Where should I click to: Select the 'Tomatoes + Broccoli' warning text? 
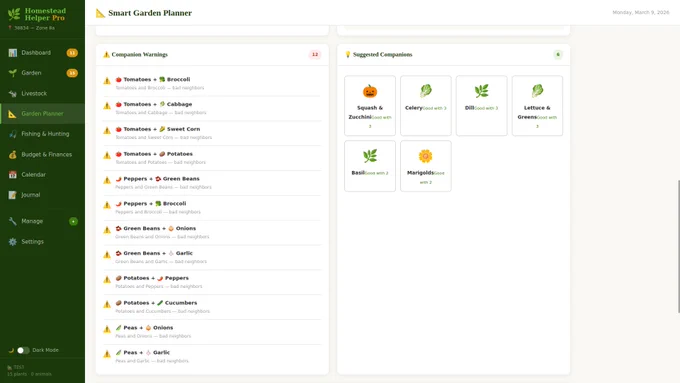(153, 79)
